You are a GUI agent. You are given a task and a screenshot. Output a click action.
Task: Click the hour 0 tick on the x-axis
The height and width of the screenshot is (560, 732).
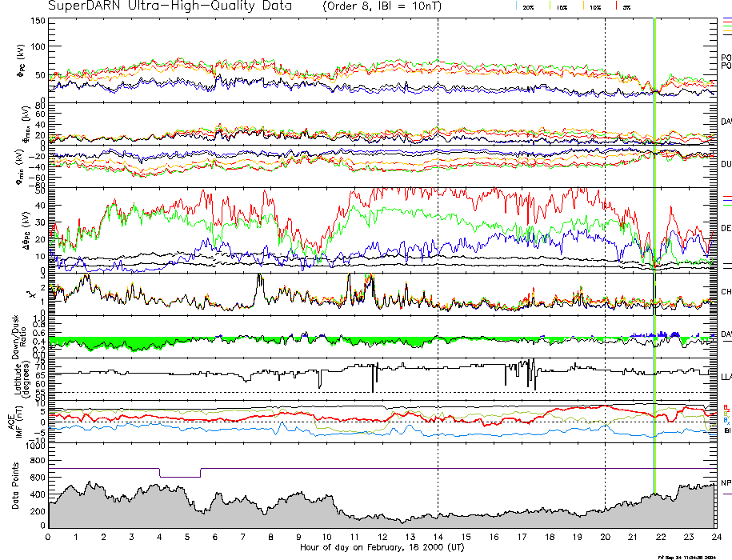(x=49, y=537)
